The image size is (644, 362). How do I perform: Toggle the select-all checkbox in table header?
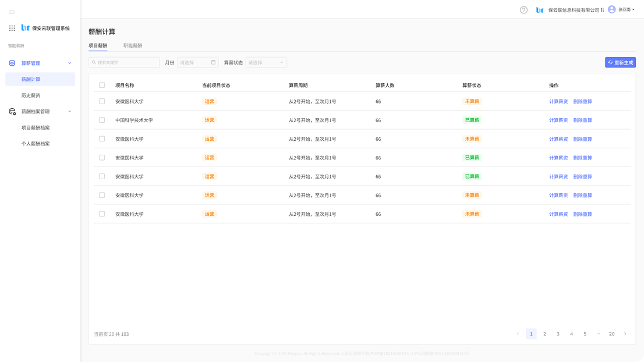[x=102, y=85]
